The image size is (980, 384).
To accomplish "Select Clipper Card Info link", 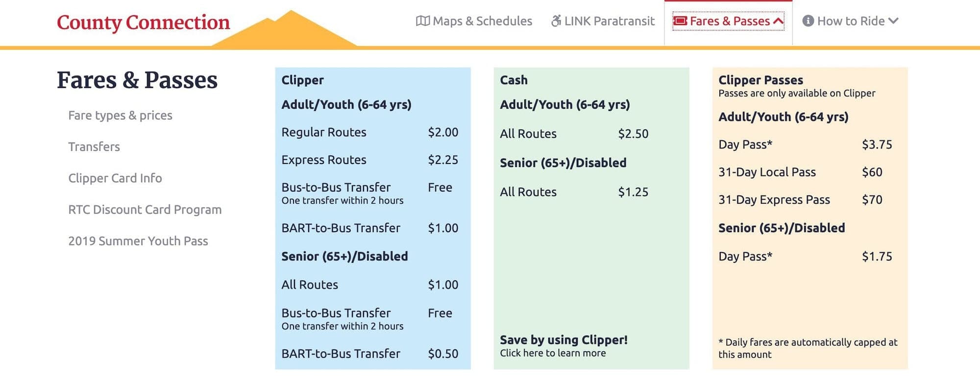I will [x=115, y=178].
